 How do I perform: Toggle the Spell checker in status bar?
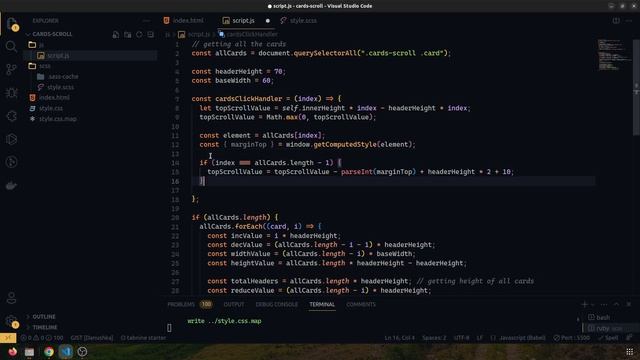coord(608,338)
